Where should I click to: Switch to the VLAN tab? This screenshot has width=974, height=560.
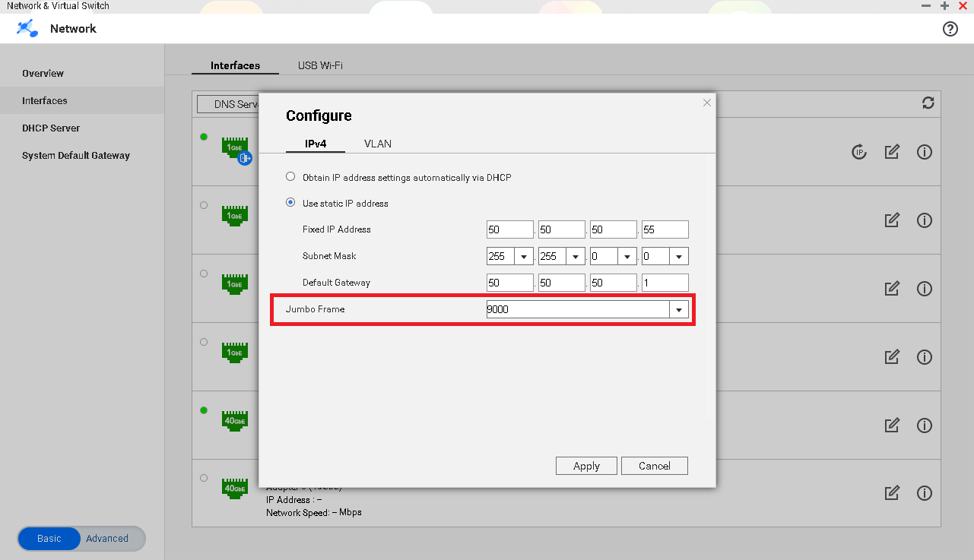[378, 144]
